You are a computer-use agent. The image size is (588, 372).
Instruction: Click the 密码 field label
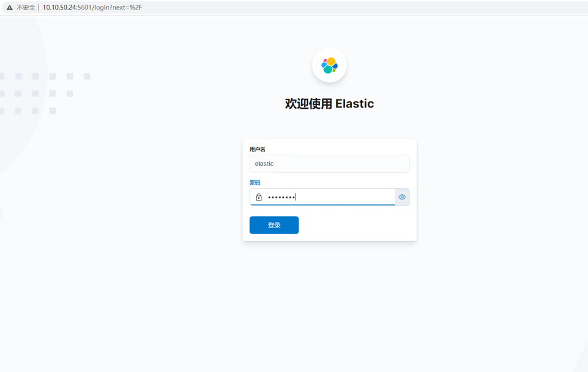[x=255, y=183]
